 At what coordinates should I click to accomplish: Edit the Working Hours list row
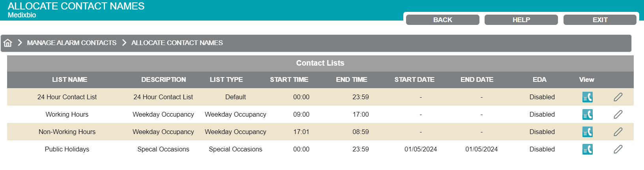coord(618,114)
